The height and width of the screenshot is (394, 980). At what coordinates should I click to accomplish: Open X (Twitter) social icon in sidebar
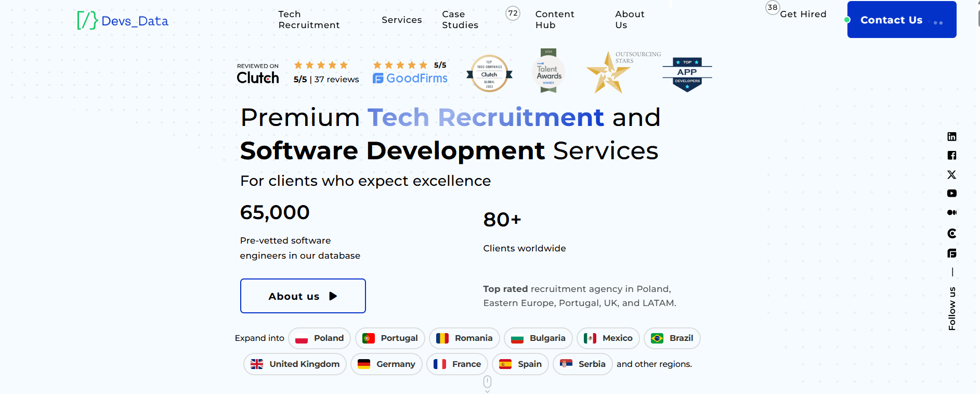pos(952,174)
